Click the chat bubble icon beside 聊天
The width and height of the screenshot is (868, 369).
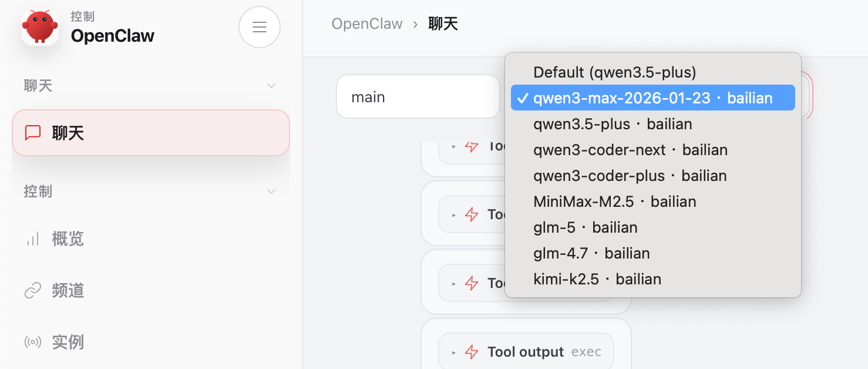[x=33, y=133]
